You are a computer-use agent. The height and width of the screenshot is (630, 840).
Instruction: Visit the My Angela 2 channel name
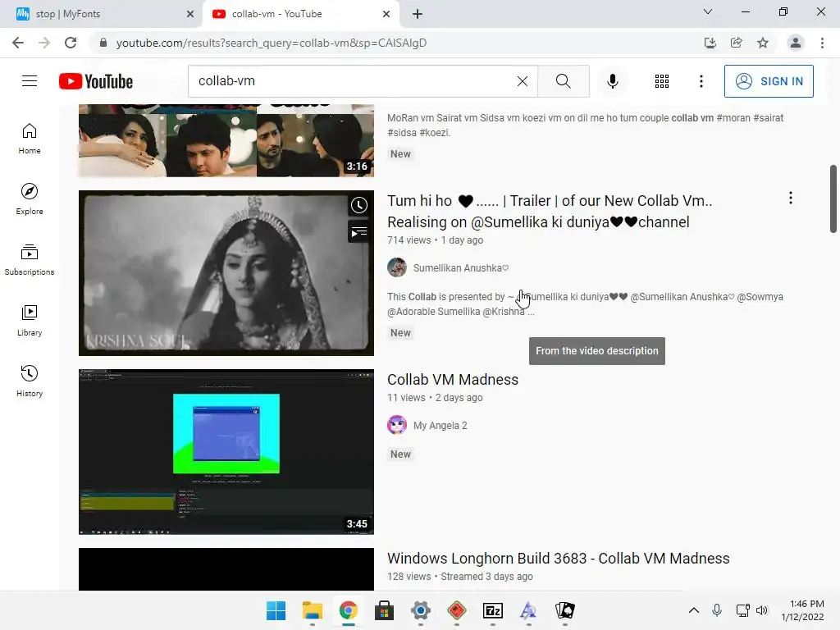[x=440, y=426]
